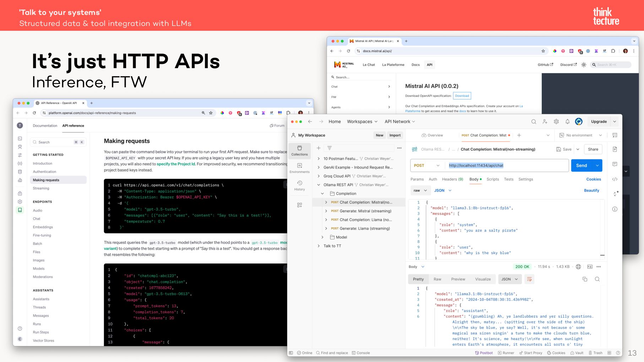The height and width of the screenshot is (362, 644).
Task: Copy the response body using copy icon
Action: 585,279
